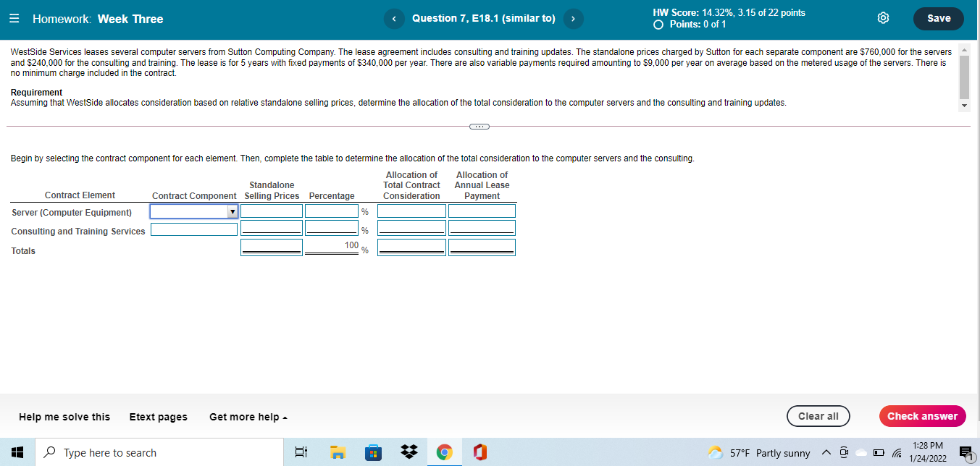
Task: Advance to the next question arrow
Action: 573,18
